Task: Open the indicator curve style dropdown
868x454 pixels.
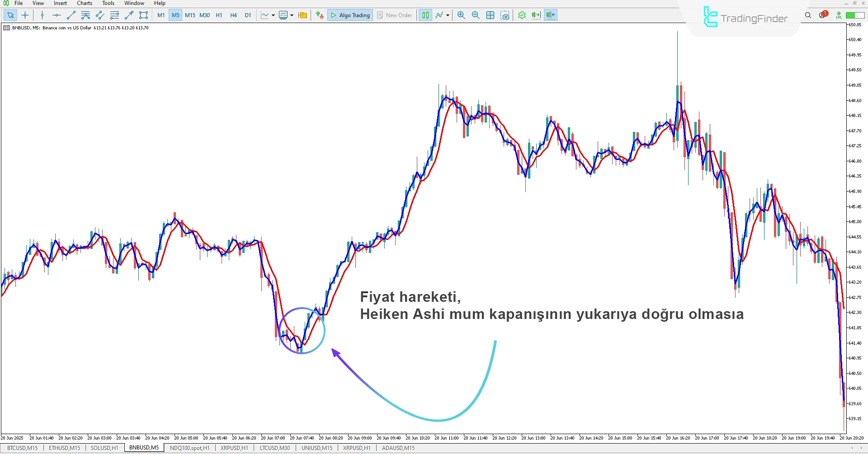Action: click(x=447, y=15)
